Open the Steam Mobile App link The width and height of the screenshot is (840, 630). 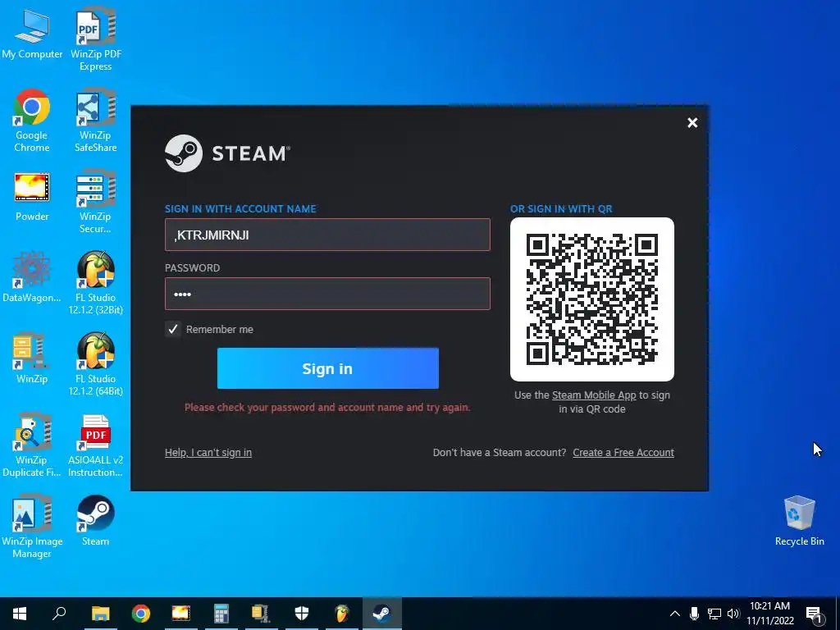(594, 395)
